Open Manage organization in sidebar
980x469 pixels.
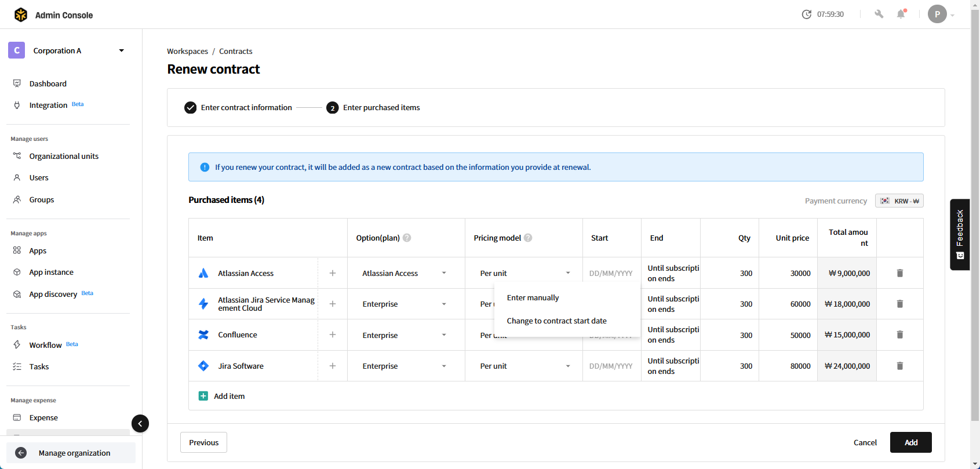71,453
